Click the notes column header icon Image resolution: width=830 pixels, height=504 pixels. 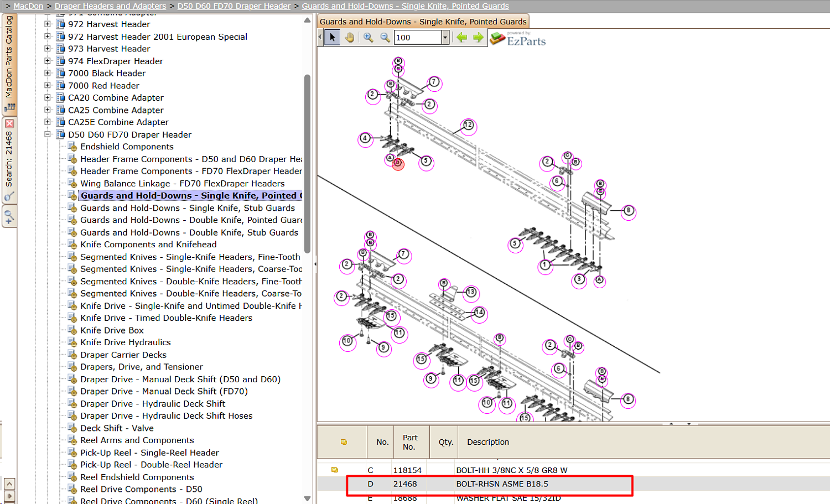344,442
